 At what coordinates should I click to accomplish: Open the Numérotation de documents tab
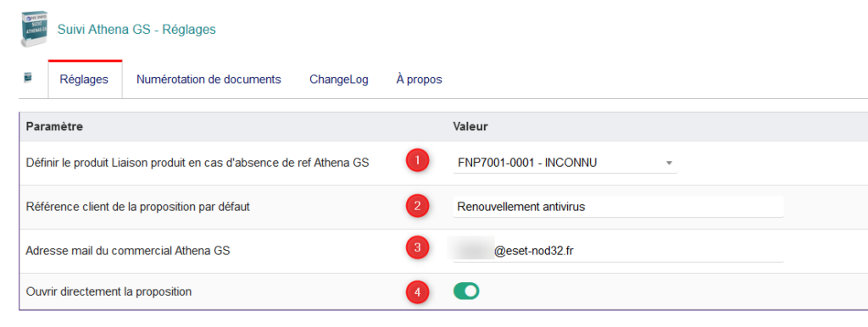coord(209,80)
